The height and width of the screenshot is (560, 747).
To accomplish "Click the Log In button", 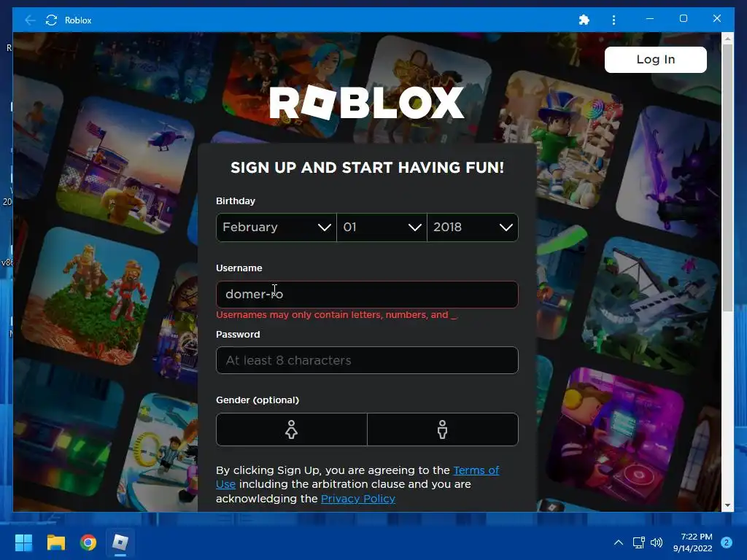I will (x=656, y=60).
